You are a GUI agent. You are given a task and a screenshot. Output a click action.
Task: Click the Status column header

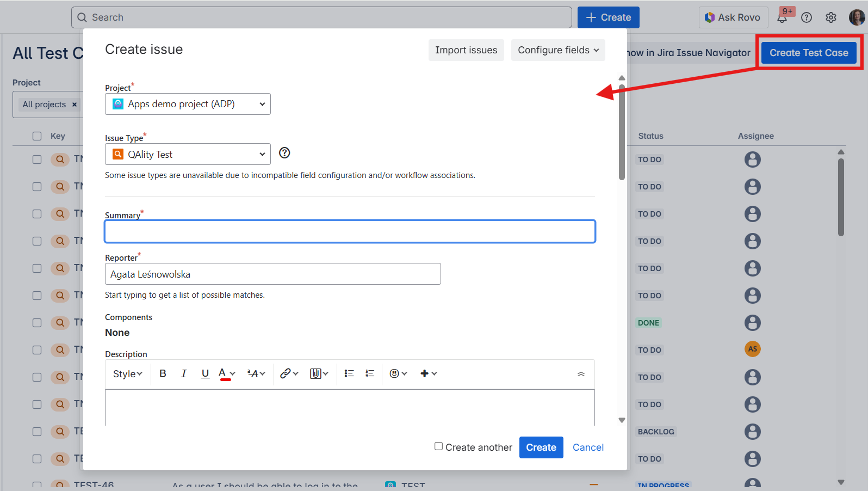650,136
